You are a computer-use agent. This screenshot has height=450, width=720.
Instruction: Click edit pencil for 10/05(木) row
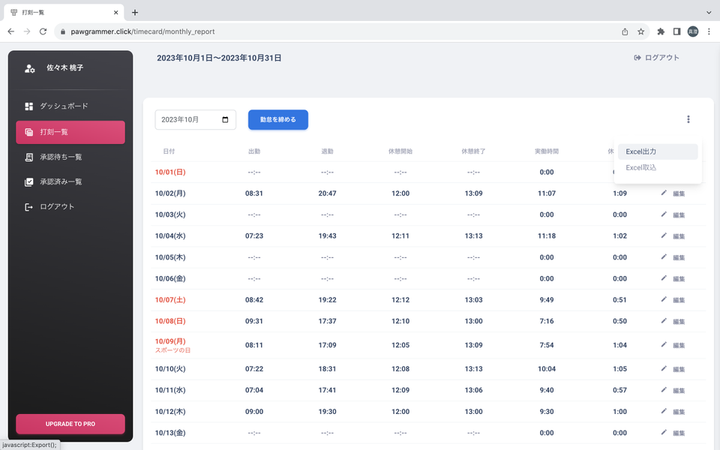point(664,257)
